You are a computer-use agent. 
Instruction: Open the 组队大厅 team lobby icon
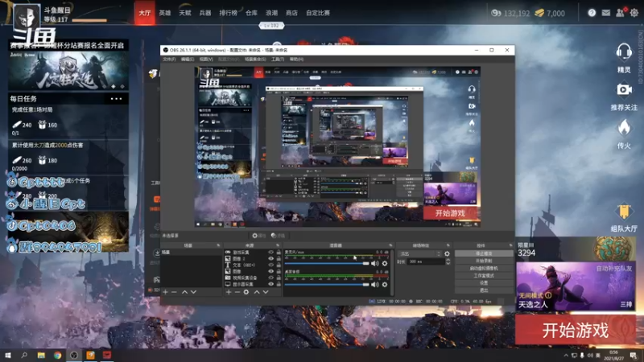click(623, 212)
